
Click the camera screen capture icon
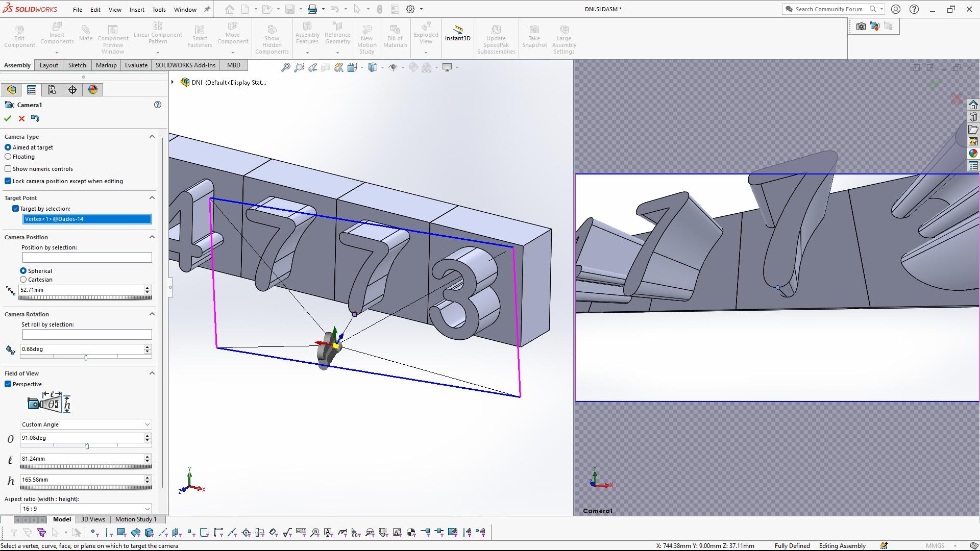861,27
